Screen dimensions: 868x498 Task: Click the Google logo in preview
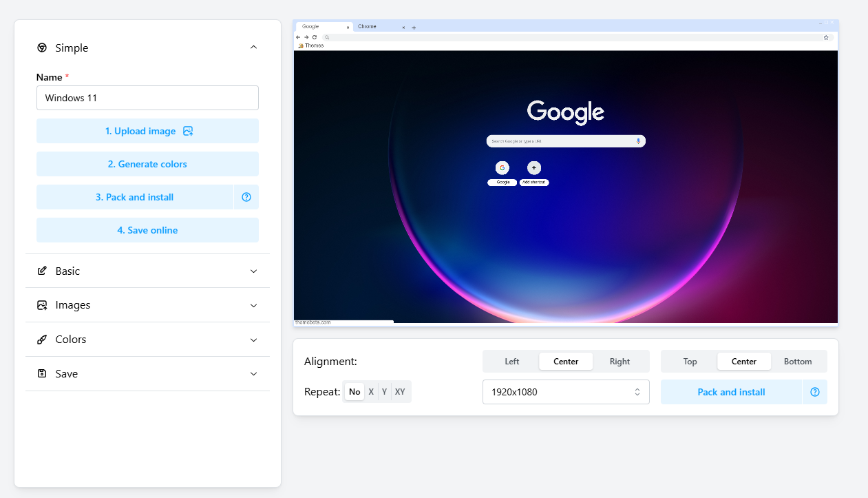(x=566, y=112)
